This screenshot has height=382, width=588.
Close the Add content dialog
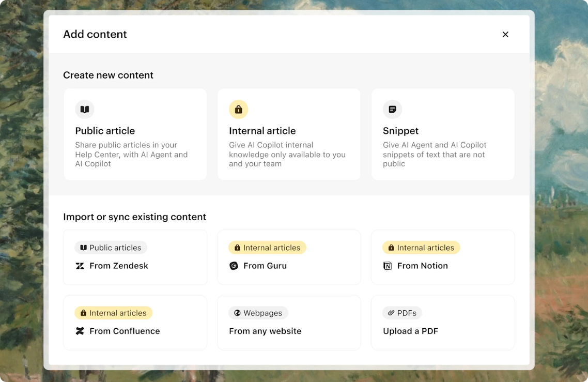505,34
